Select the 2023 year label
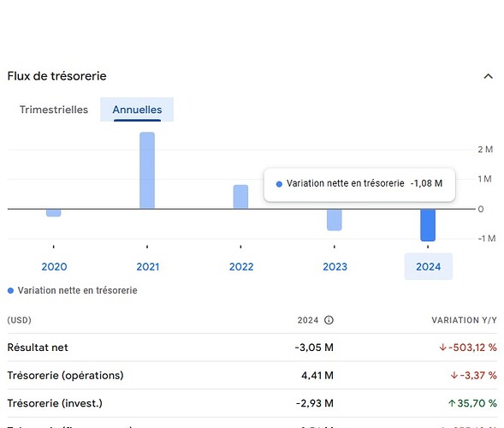504x428 pixels. [x=335, y=266]
